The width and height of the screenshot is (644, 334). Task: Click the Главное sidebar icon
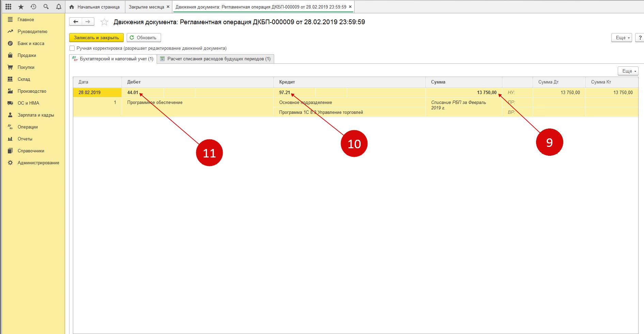(10, 19)
